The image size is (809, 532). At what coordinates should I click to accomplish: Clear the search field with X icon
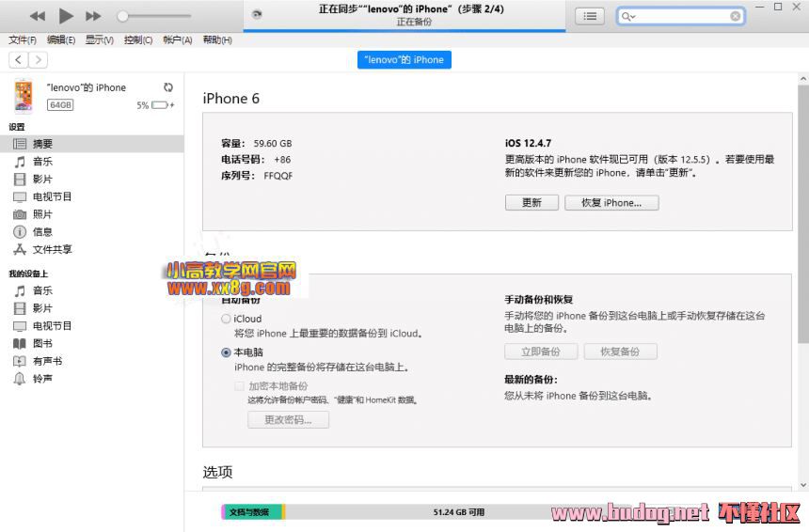pos(736,17)
